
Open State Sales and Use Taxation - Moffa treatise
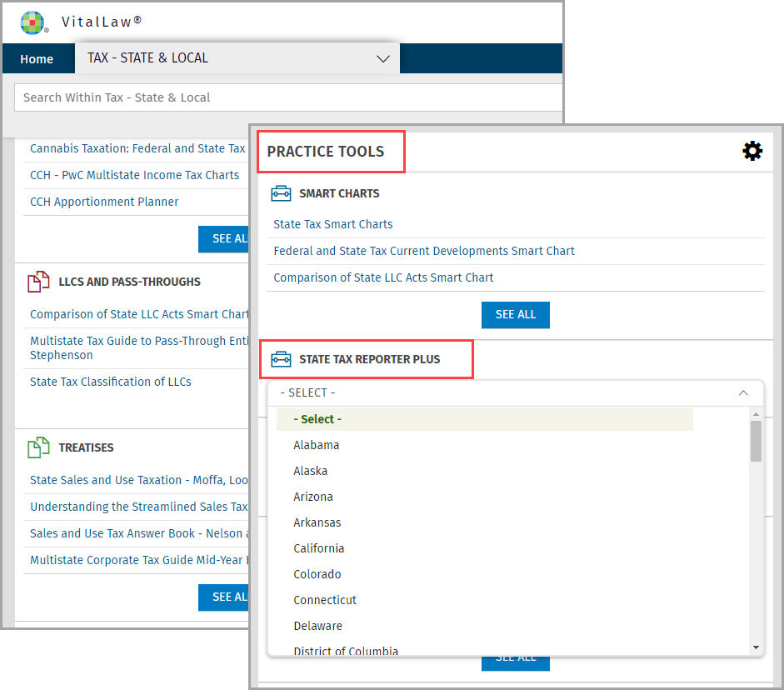tap(139, 480)
